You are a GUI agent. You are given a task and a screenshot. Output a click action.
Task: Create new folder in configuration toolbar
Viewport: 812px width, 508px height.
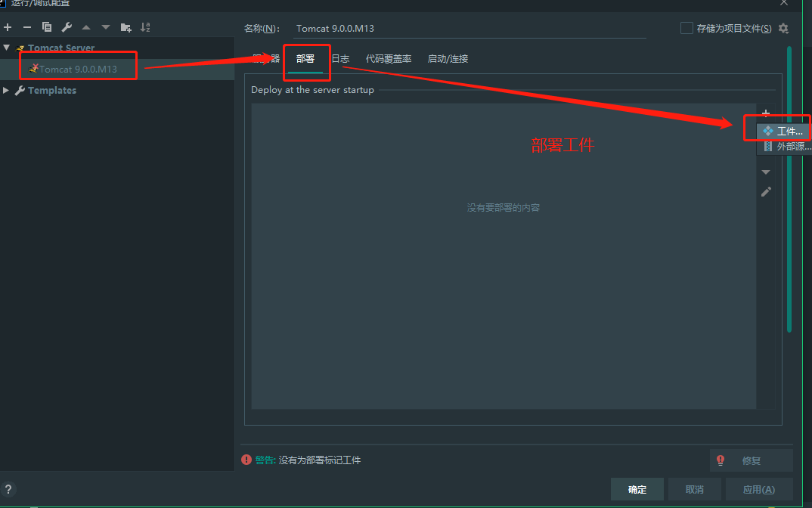126,27
